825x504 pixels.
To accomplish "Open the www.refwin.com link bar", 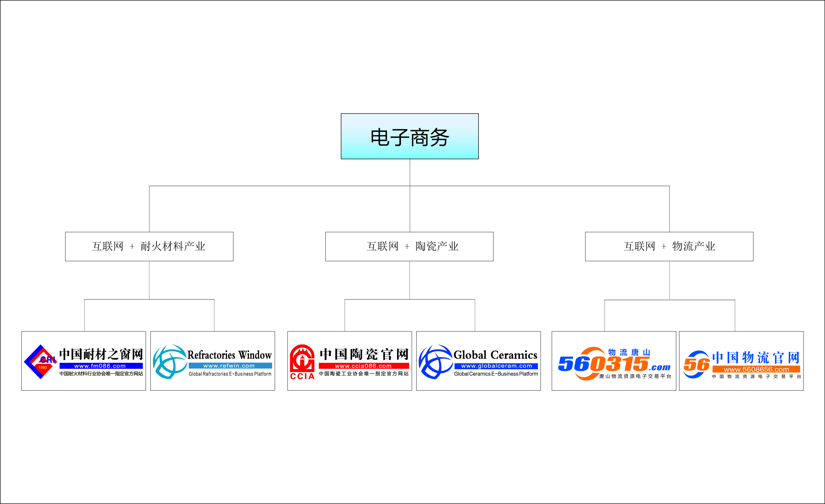I will coord(230,366).
